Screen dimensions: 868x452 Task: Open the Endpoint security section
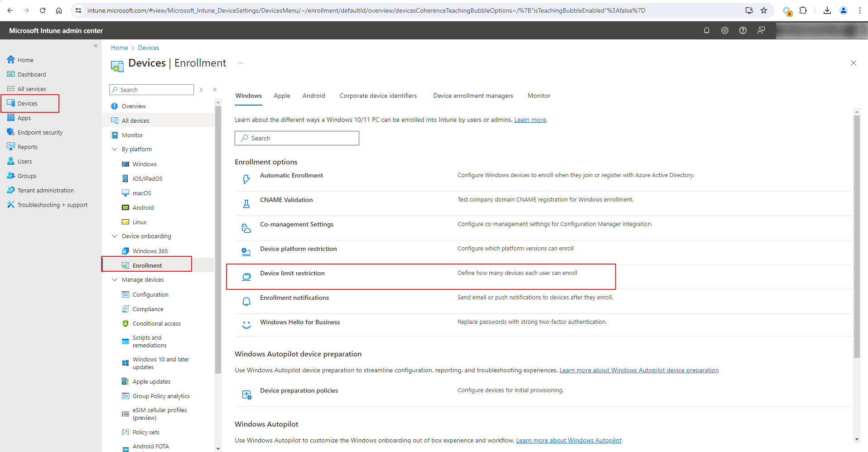tap(39, 132)
